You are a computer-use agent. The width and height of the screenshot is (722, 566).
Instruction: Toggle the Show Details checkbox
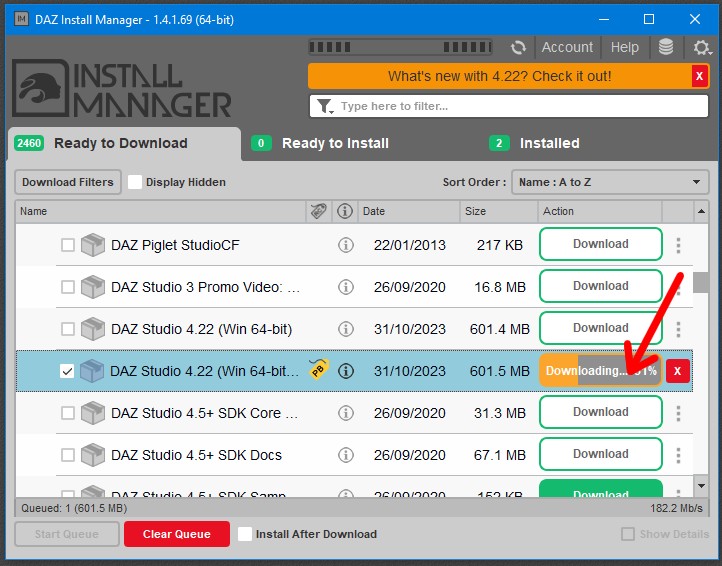click(x=628, y=534)
